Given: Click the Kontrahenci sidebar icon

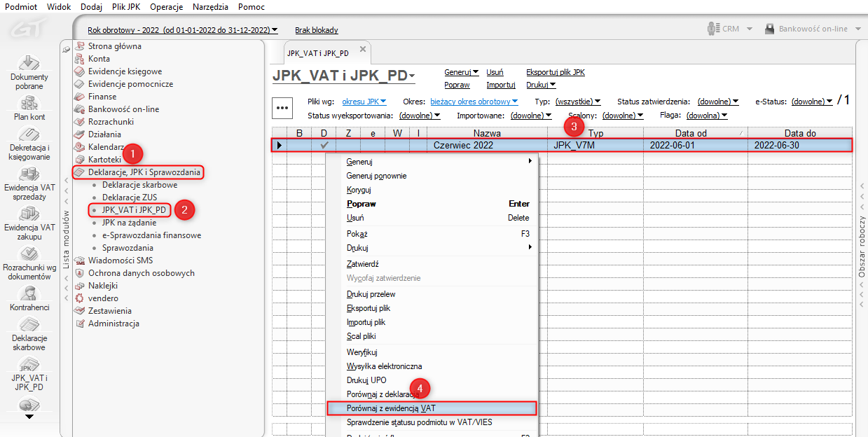Looking at the screenshot, I should click(x=29, y=293).
